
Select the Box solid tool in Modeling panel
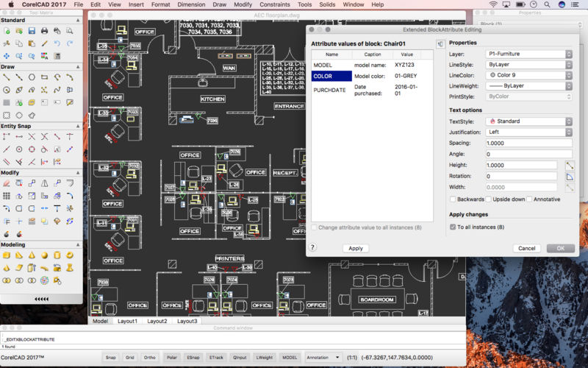pyautogui.click(x=7, y=255)
